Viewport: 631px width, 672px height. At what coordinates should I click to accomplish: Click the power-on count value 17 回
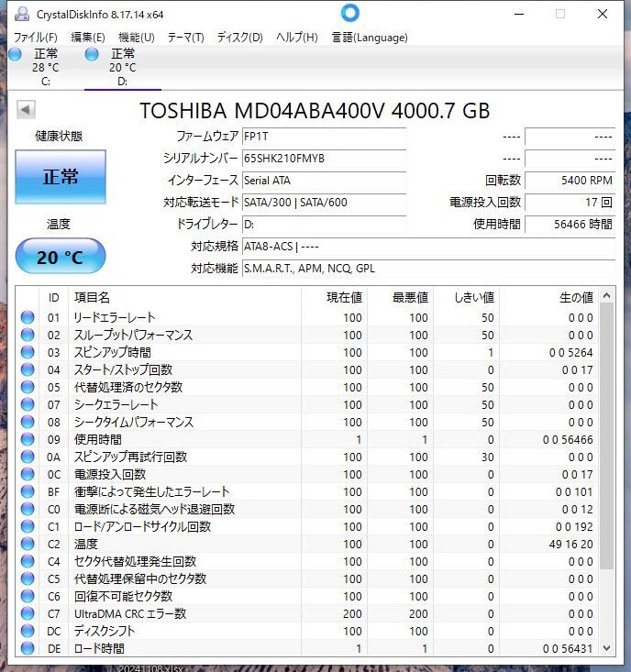point(570,203)
